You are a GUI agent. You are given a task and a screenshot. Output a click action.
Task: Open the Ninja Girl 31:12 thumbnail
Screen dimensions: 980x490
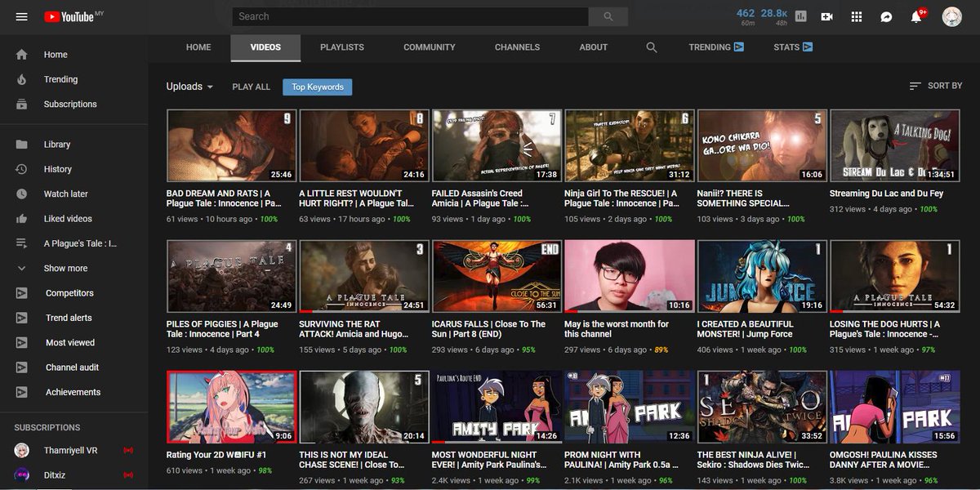click(x=630, y=145)
